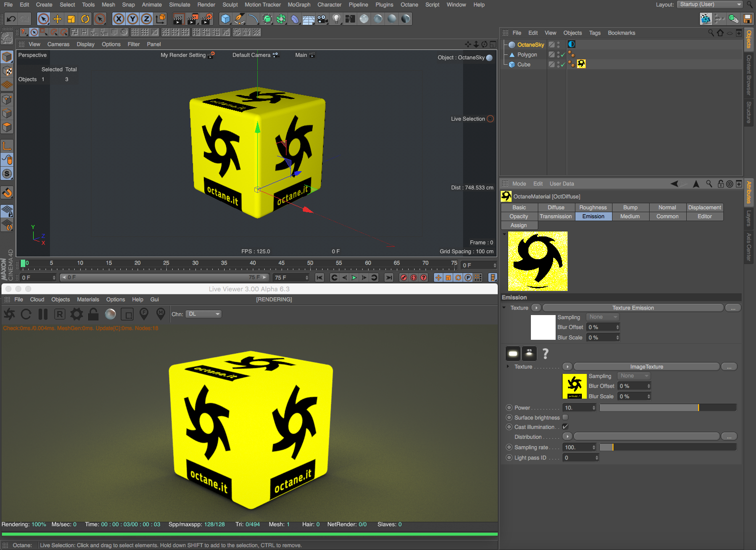Image resolution: width=756 pixels, height=550 pixels.
Task: Activate pick focus tool in Live Viewer
Action: pos(144,314)
